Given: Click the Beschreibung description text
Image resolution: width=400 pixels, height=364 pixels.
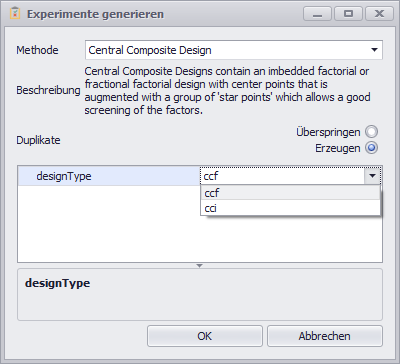Looking at the screenshot, I should point(227,90).
